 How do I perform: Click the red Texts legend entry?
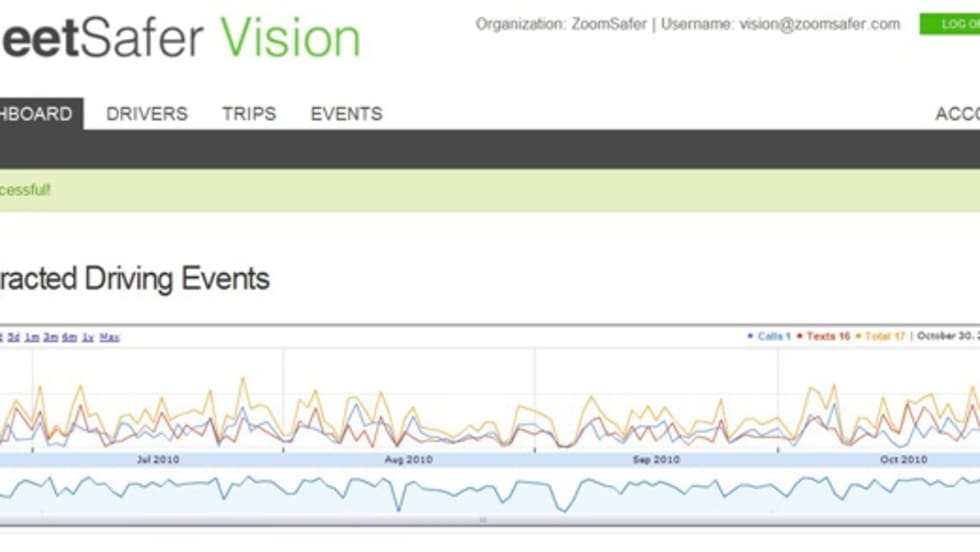pyautogui.click(x=825, y=336)
